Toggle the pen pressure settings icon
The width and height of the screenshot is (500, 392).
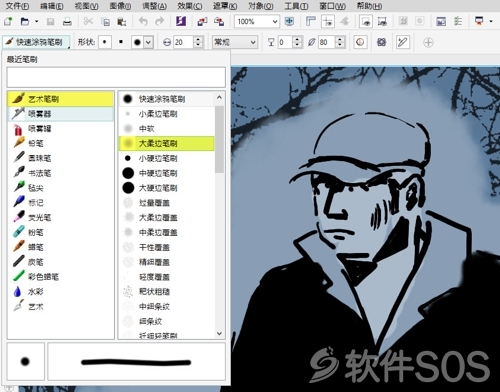pyautogui.click(x=402, y=42)
